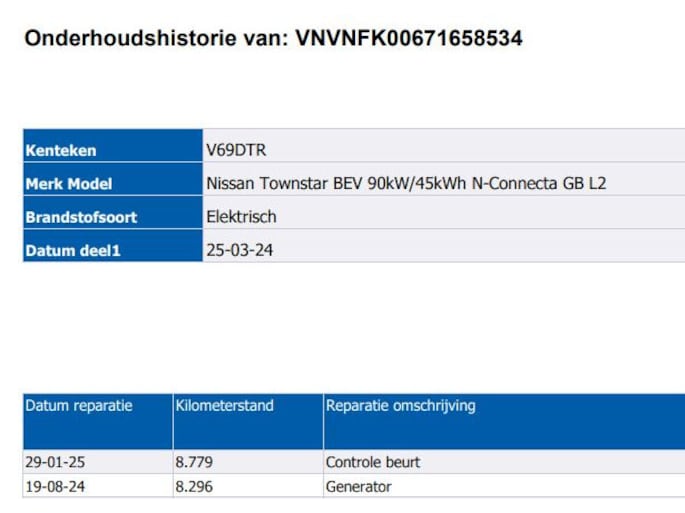Select the Nissan Townstar model description
This screenshot has height=513, width=685.
pos(406,184)
